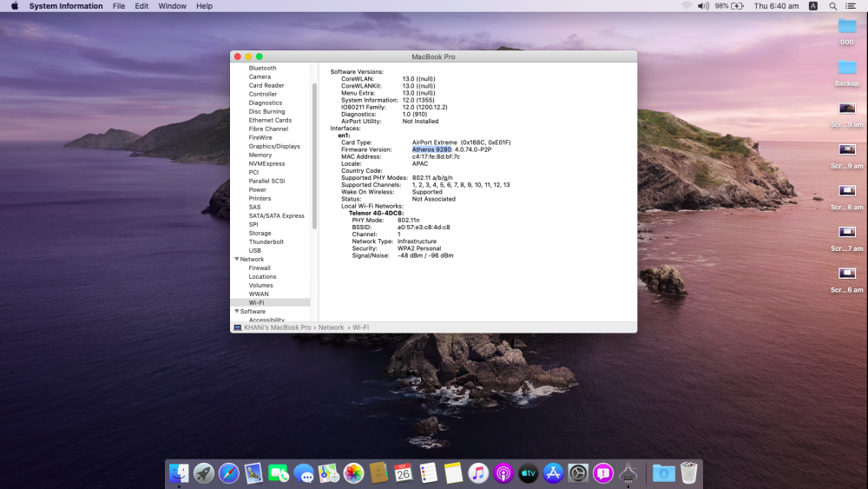Open Mail stamp icon in dock
This screenshot has height=489, width=868.
click(x=253, y=473)
